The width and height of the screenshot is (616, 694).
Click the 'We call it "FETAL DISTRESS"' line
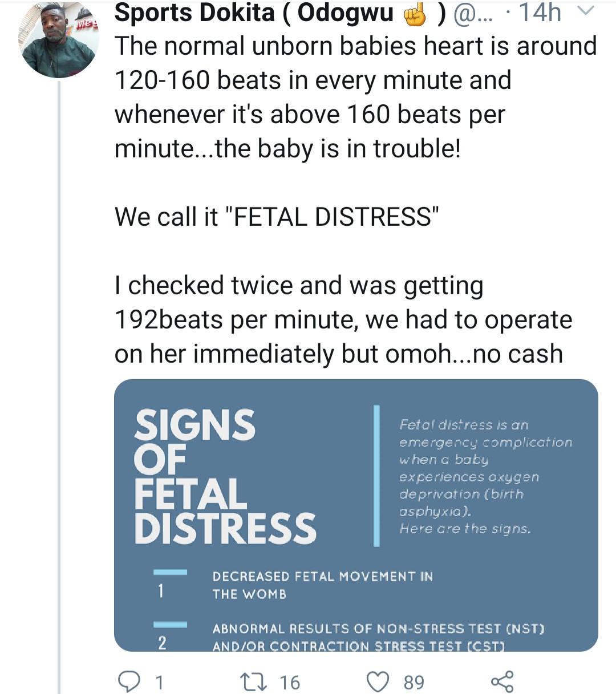point(277,217)
